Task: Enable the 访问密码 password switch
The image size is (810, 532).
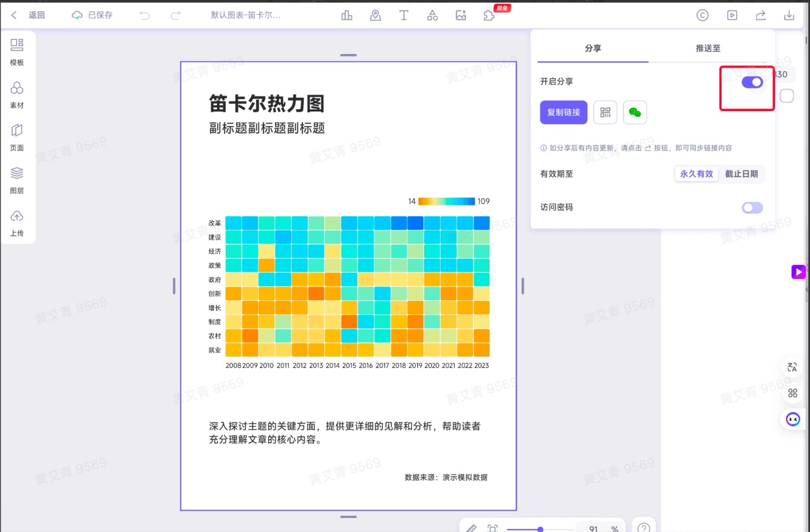Action: (752, 208)
